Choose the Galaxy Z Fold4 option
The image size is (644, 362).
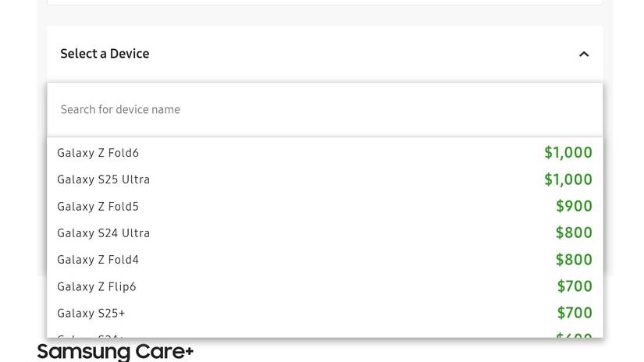[98, 260]
